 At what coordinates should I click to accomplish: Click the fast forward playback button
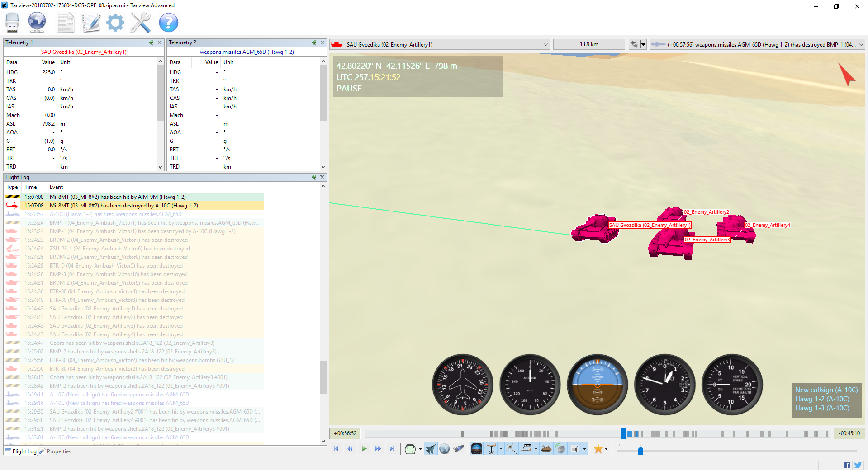click(378, 449)
